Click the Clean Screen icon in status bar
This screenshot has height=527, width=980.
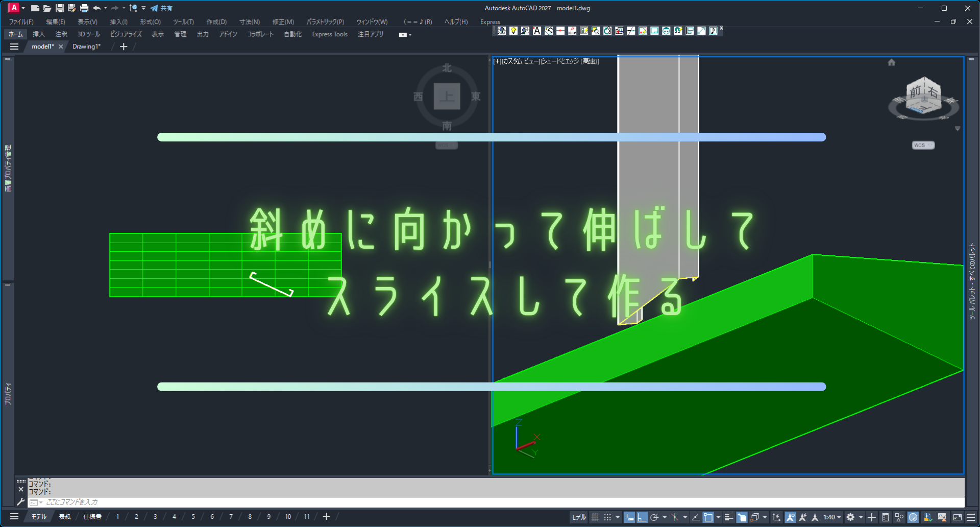tap(958, 517)
